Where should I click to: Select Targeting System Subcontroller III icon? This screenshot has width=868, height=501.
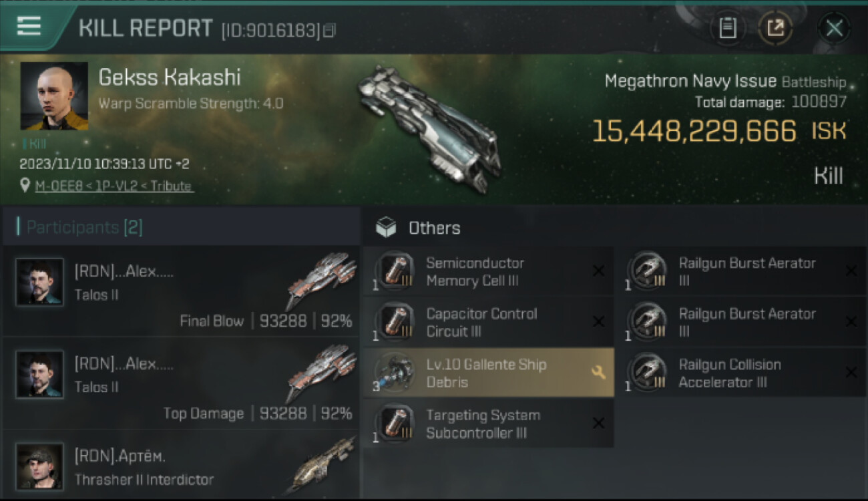(396, 424)
